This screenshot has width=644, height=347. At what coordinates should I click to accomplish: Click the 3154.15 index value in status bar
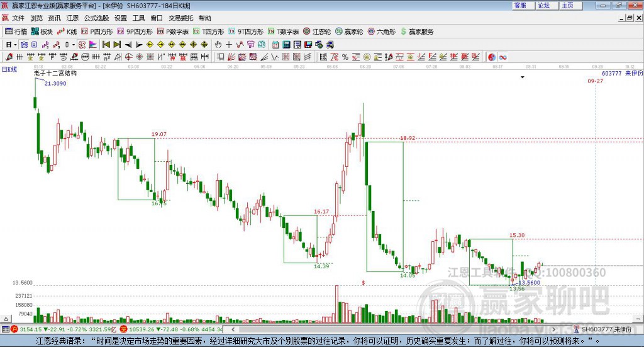[30, 329]
